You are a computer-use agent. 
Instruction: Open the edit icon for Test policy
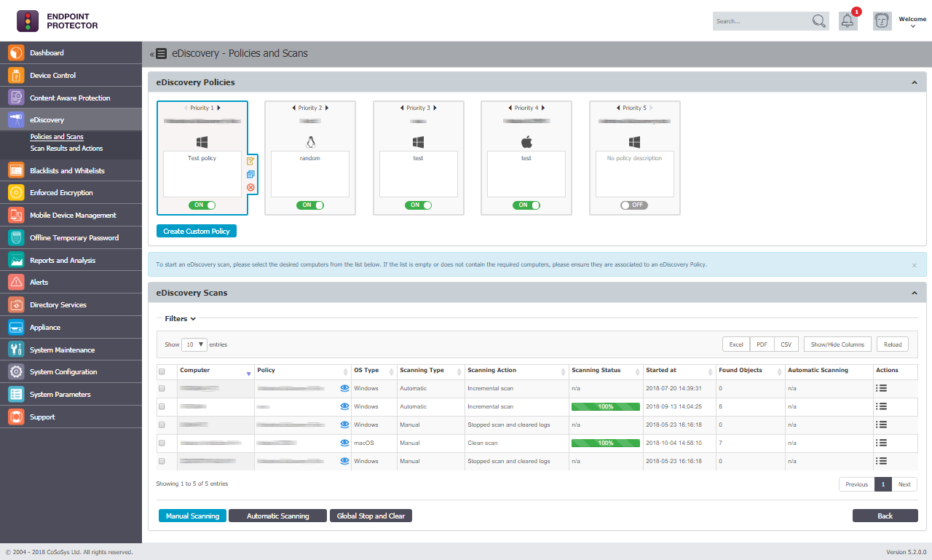(250, 161)
